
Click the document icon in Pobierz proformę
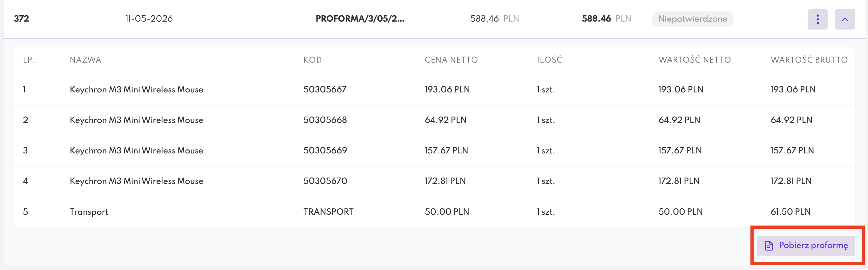(x=769, y=246)
